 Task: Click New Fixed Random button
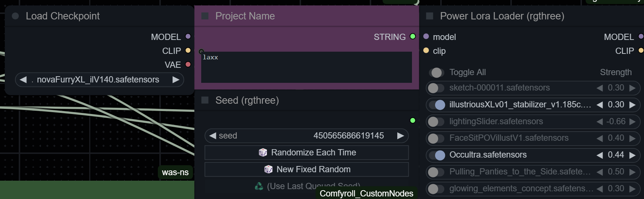(307, 169)
